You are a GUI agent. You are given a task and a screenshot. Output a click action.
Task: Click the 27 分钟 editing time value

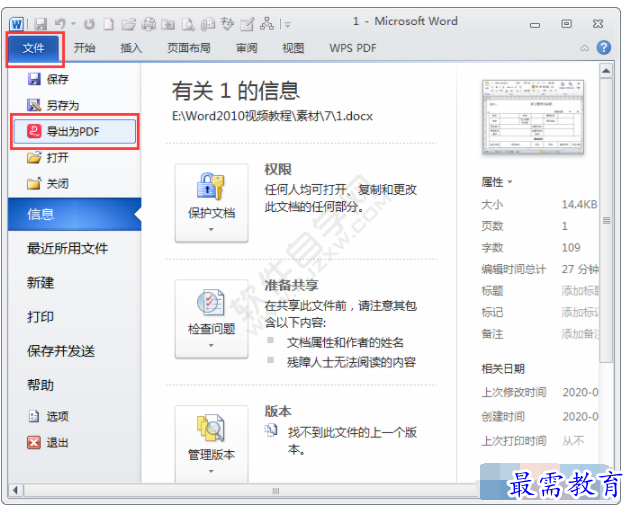580,269
